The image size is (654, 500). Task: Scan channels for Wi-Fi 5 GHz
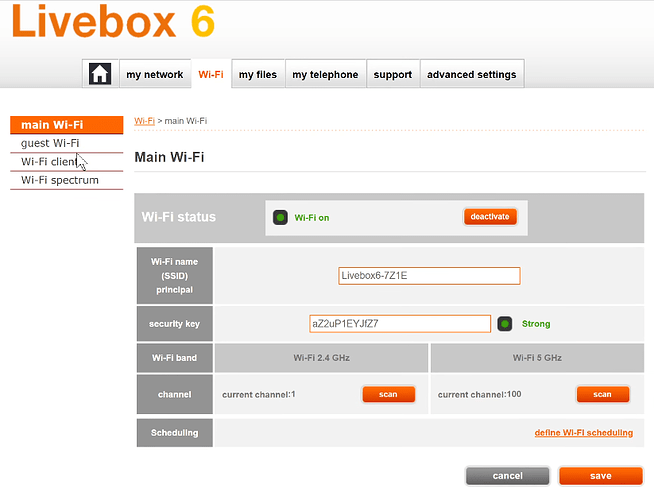point(603,394)
